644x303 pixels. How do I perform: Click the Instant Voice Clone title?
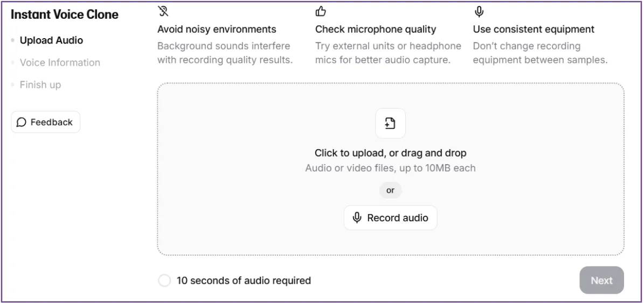(x=65, y=15)
